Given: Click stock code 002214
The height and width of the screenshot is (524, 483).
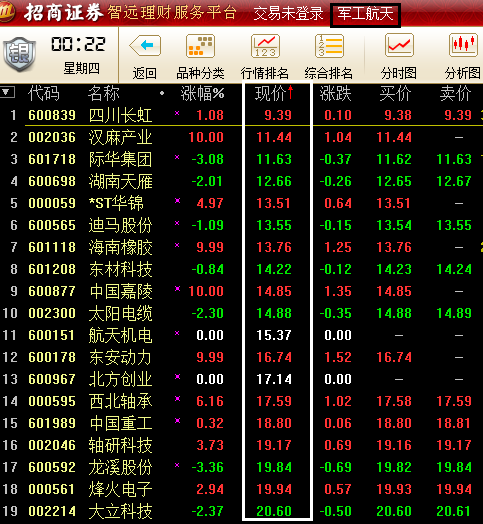Looking at the screenshot, I should (x=52, y=511).
